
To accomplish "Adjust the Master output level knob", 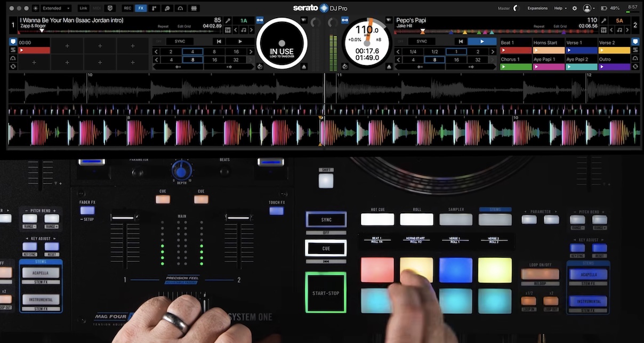I will tap(516, 8).
